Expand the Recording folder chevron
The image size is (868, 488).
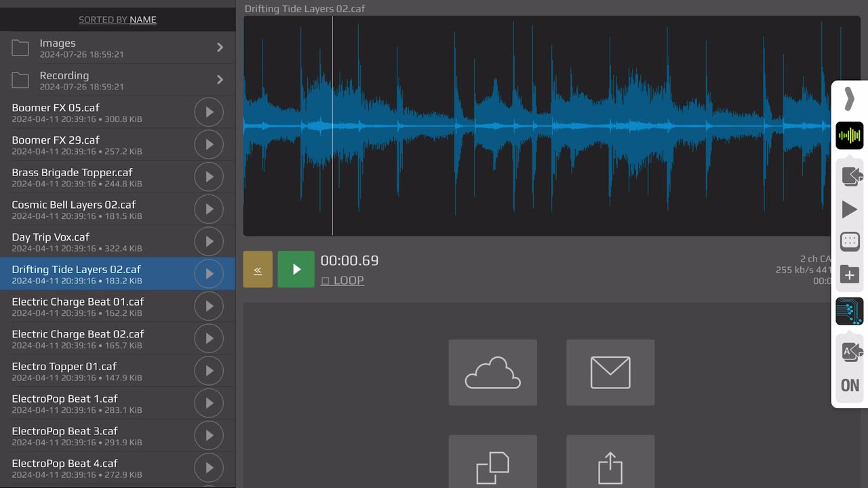pyautogui.click(x=220, y=80)
